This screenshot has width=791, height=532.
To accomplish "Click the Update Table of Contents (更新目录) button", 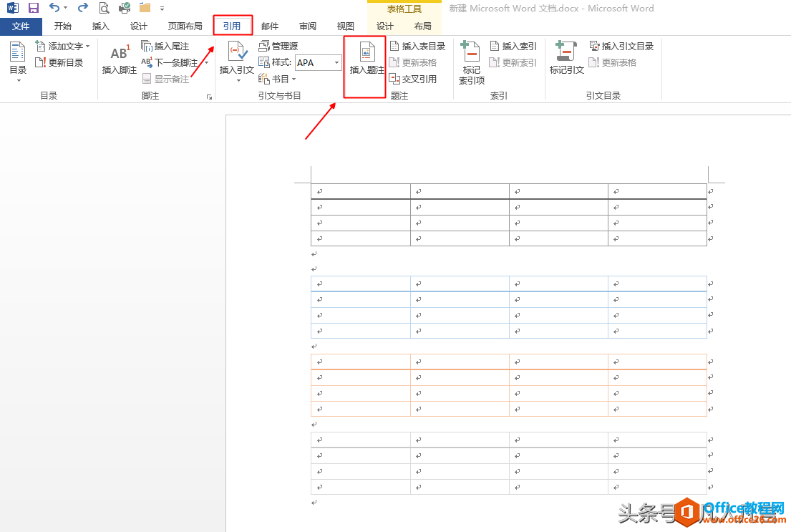I will tap(59, 63).
